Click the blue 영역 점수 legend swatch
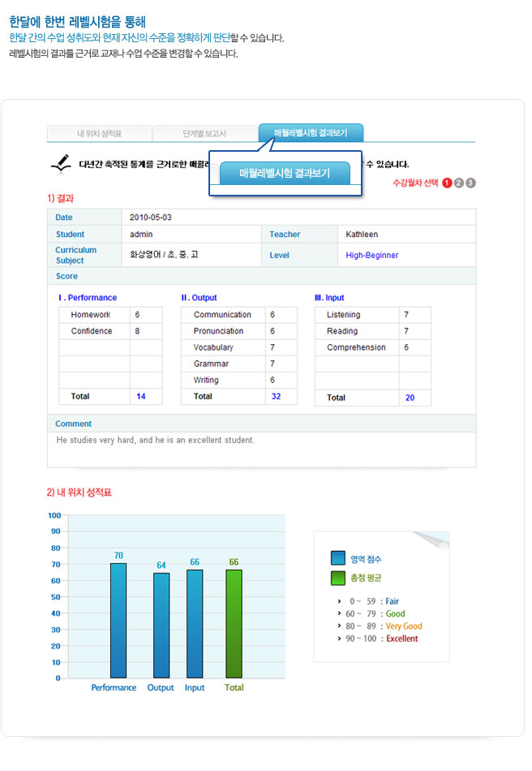Image resolution: width=532 pixels, height=771 pixels. pos(338,558)
